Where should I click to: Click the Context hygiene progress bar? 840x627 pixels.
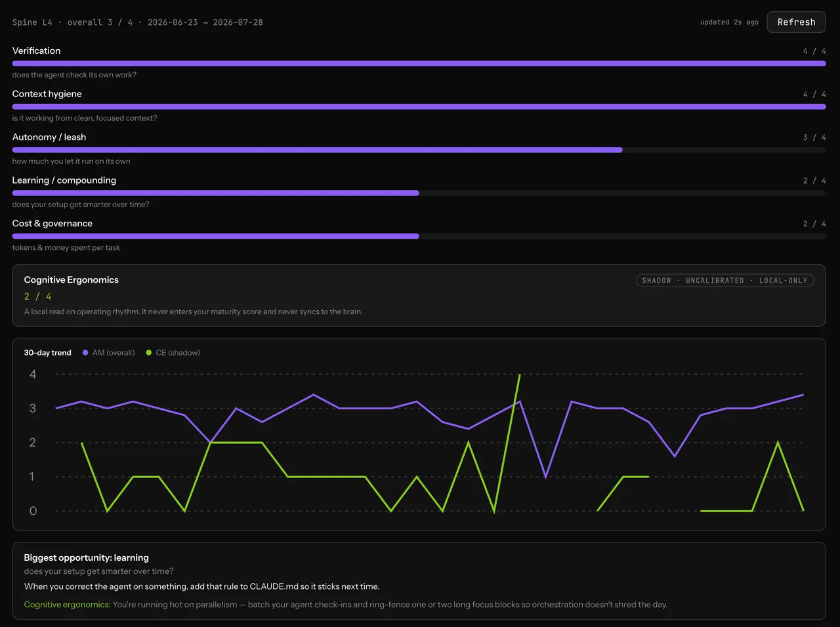point(419,107)
